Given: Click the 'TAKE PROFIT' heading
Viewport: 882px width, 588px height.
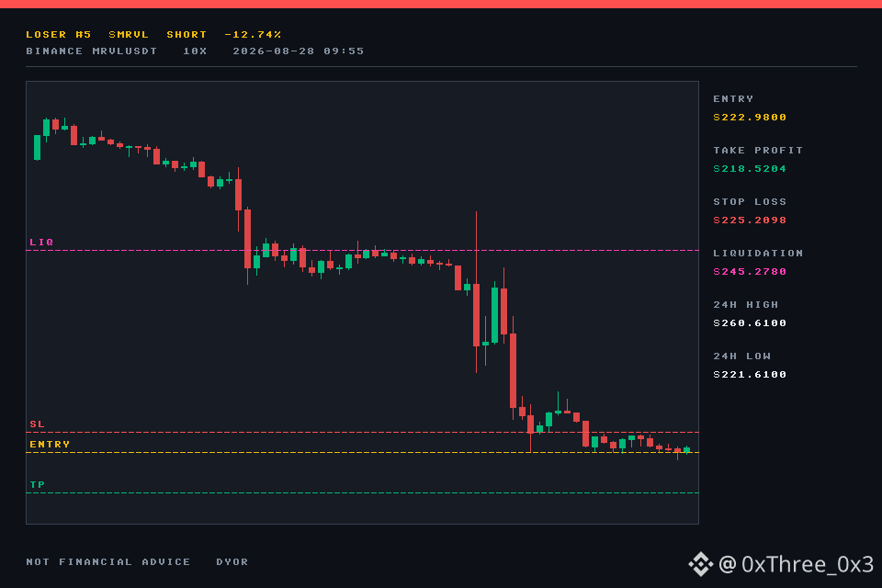Looking at the screenshot, I should point(758,151).
